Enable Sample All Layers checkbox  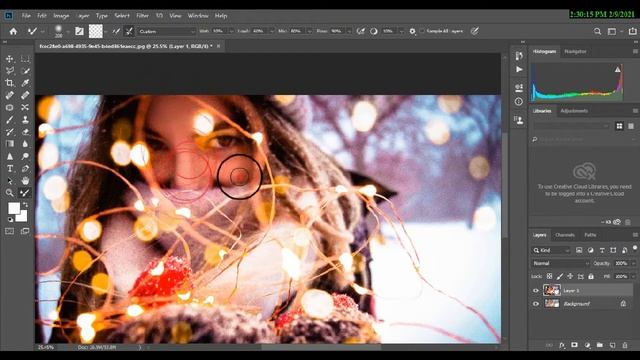[422, 31]
